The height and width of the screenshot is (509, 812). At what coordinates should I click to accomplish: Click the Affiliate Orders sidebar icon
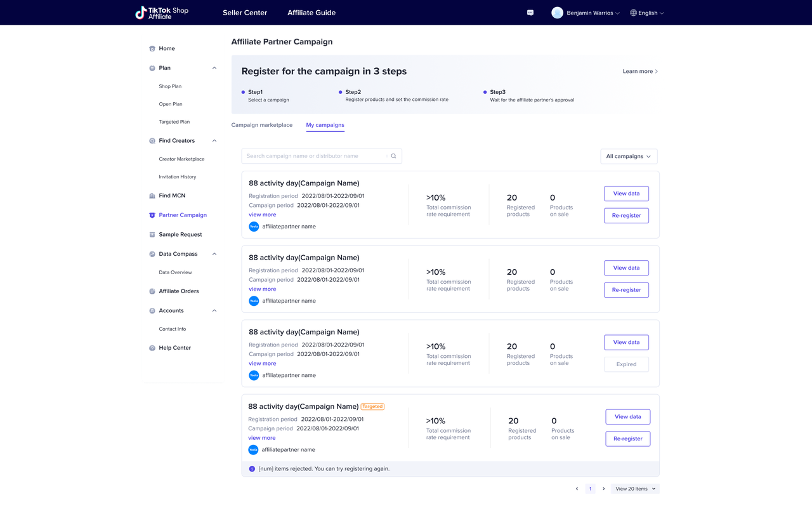pyautogui.click(x=152, y=291)
